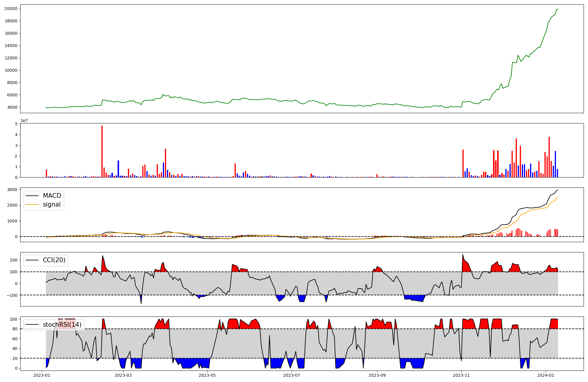Click the 2024-01 x-axis date label
The width and height of the screenshot is (588, 382).
(x=546, y=375)
